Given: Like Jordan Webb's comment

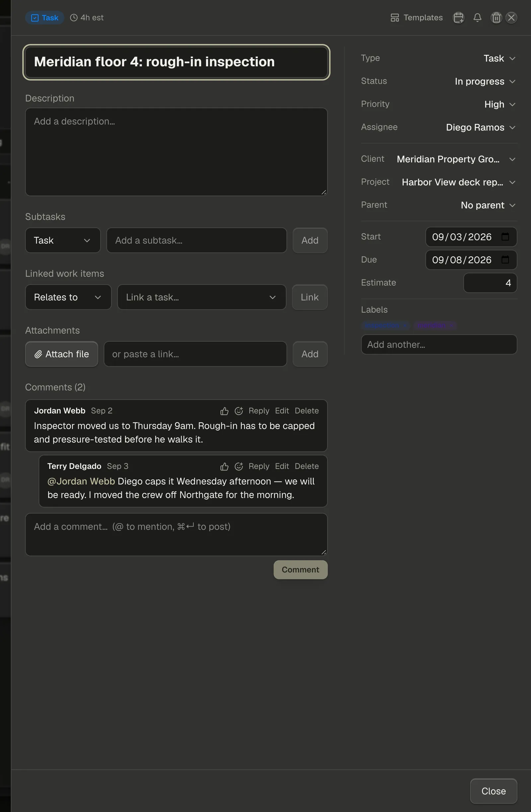Looking at the screenshot, I should pos(224,411).
